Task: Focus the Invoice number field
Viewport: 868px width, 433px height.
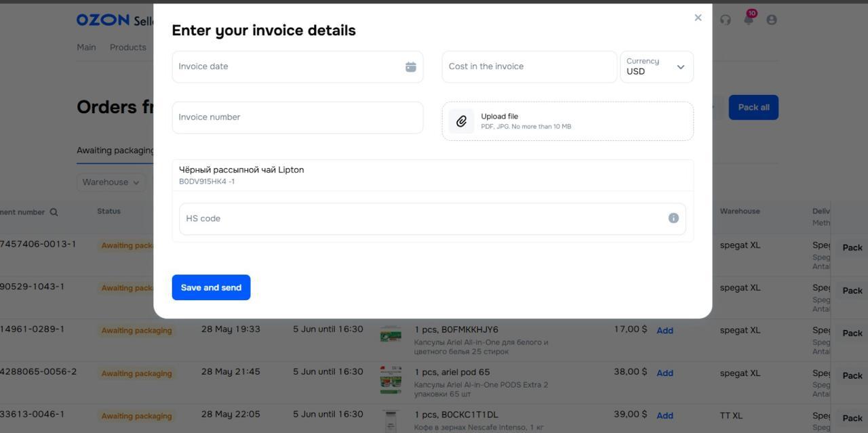Action: click(297, 117)
